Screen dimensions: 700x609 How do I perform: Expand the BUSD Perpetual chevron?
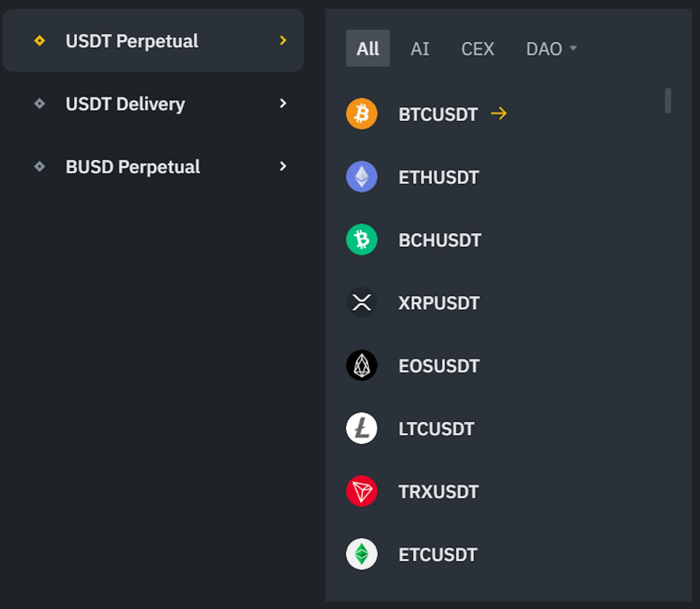coord(283,167)
